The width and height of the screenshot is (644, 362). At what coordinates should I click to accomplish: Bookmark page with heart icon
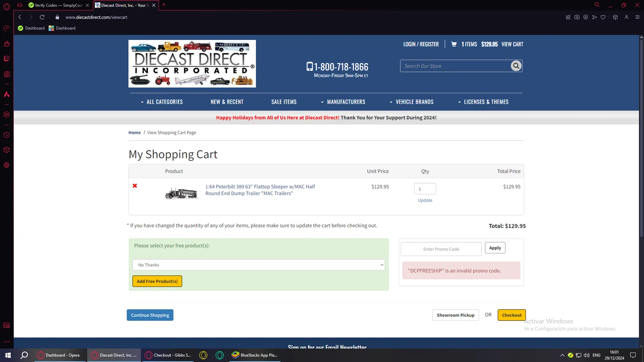603,17
